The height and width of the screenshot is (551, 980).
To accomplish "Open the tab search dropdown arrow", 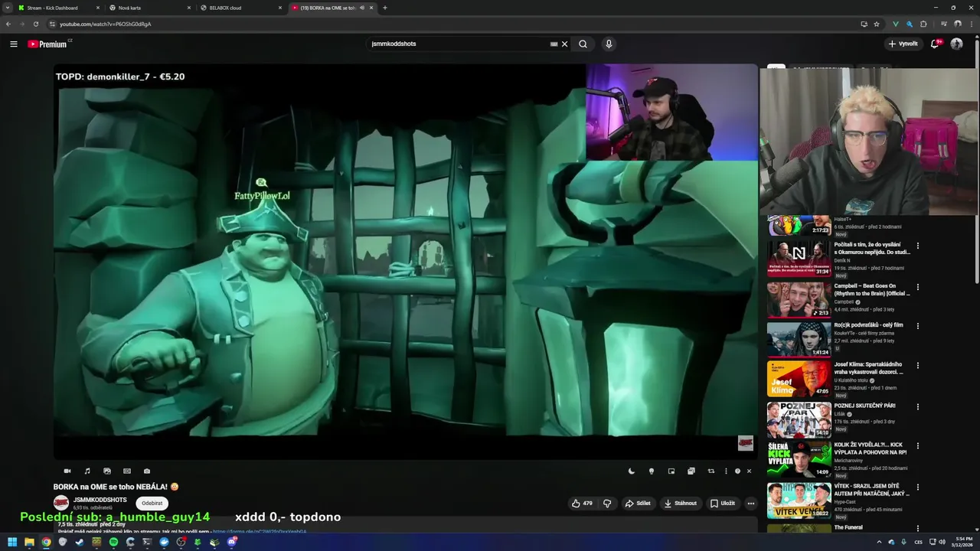I will pyautogui.click(x=8, y=8).
